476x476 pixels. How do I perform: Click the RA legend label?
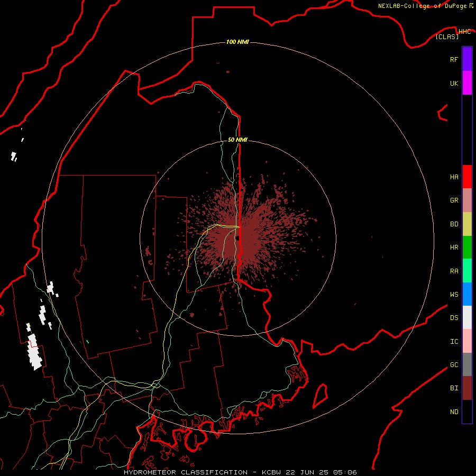[454, 271]
